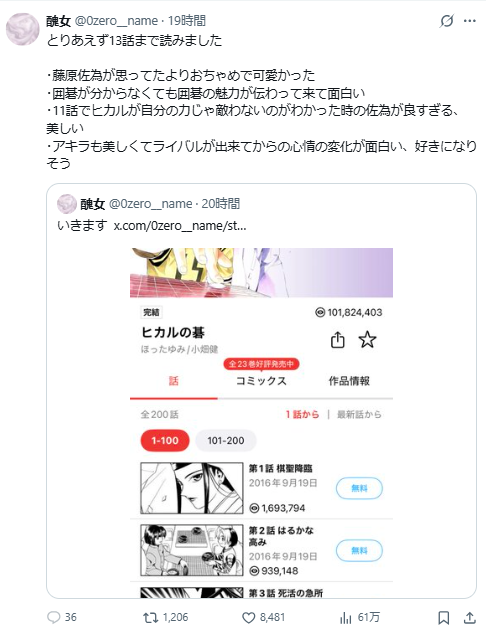Screen dimensions: 486x633
Task: Click the share arrow icon at bottom right
Action: (469, 617)
